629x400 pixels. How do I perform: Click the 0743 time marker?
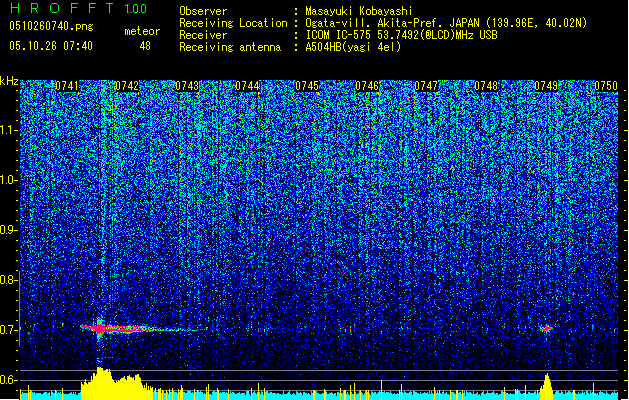point(187,86)
